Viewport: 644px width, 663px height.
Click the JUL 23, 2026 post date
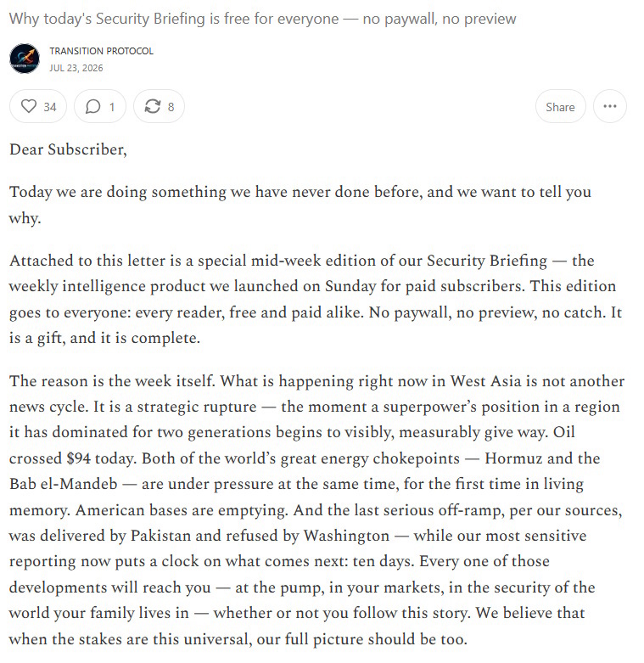(76, 68)
